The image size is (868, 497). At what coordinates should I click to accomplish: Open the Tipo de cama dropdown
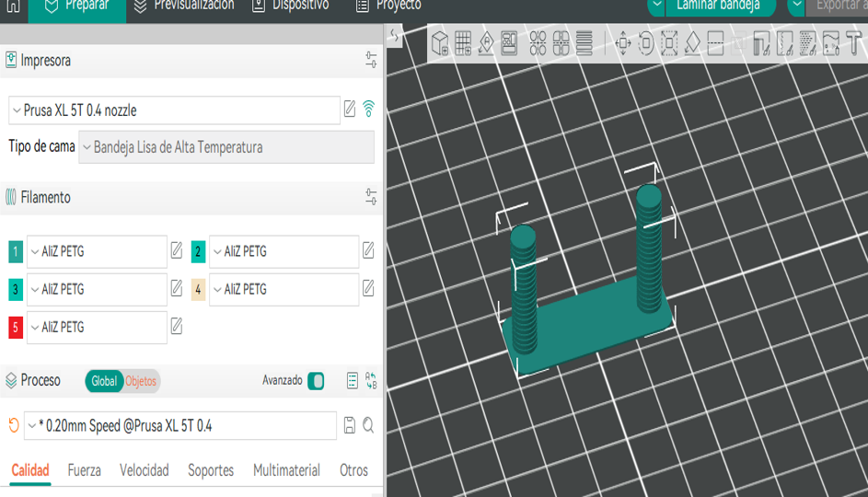pos(226,147)
